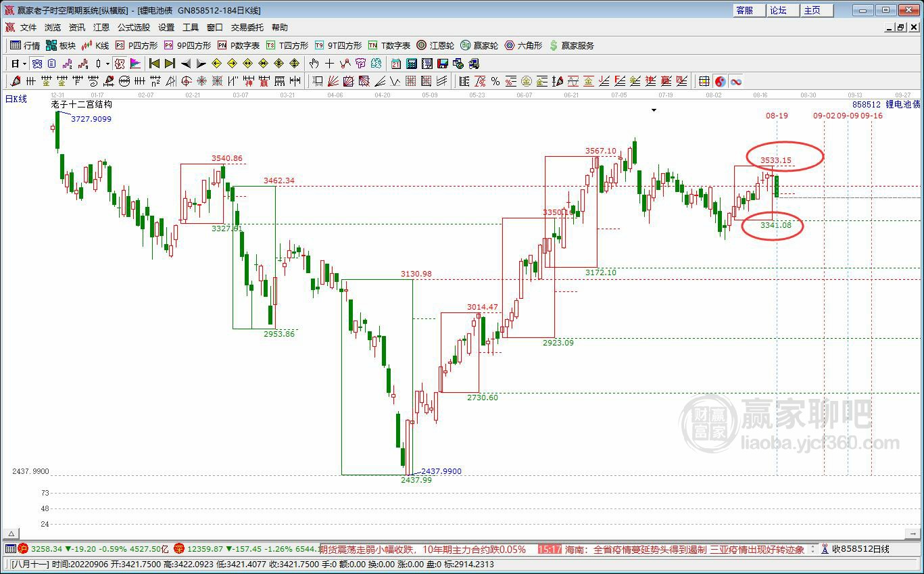Move chart right with black right arrow
The image size is (924, 574).
pyautogui.click(x=201, y=64)
